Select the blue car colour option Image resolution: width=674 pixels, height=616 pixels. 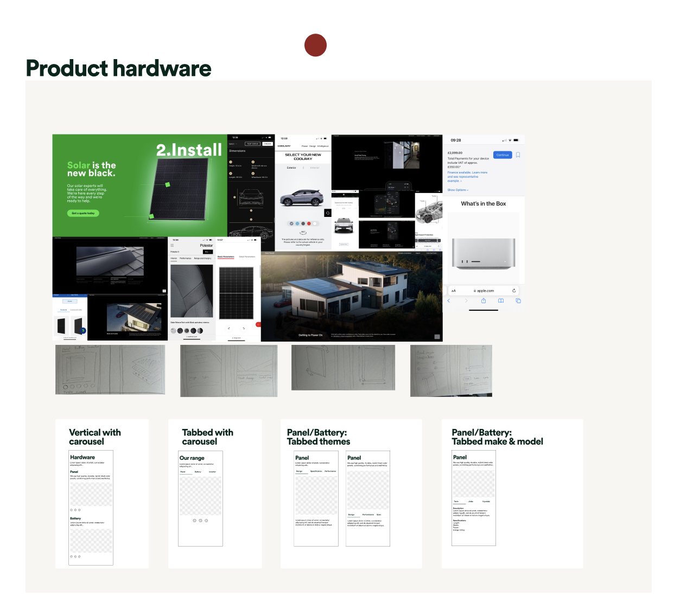[297, 223]
